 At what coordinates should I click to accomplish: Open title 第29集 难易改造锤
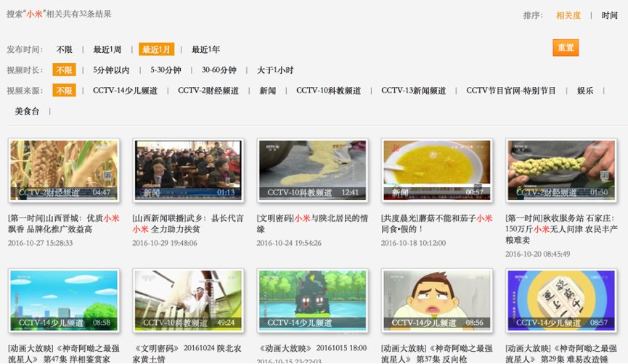click(x=561, y=354)
